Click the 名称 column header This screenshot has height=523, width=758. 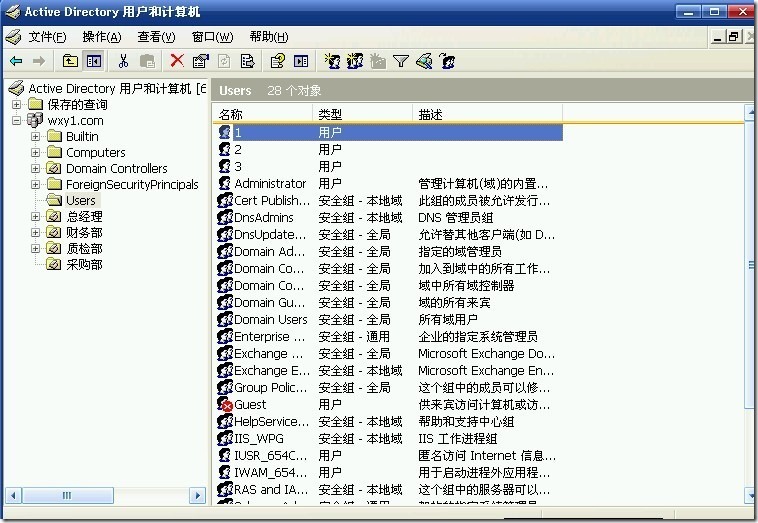tap(231, 115)
